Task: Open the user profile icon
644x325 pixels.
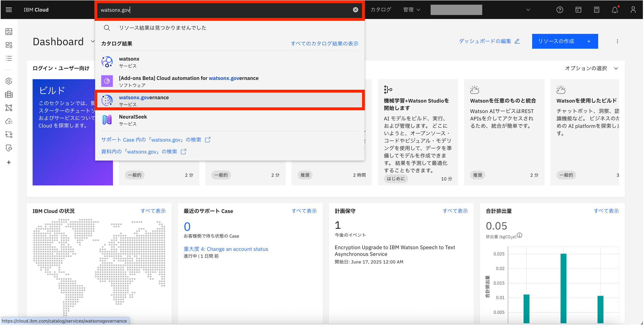Action: (633, 10)
